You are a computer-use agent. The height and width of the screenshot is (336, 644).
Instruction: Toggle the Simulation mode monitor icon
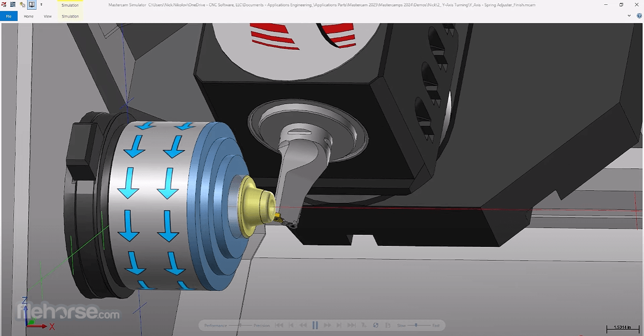click(x=31, y=4)
